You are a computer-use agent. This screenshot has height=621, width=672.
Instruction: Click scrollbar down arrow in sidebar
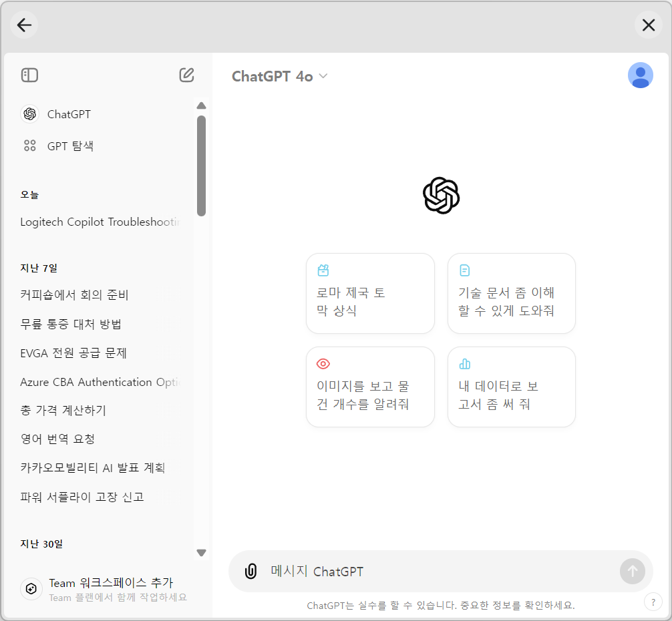point(202,552)
